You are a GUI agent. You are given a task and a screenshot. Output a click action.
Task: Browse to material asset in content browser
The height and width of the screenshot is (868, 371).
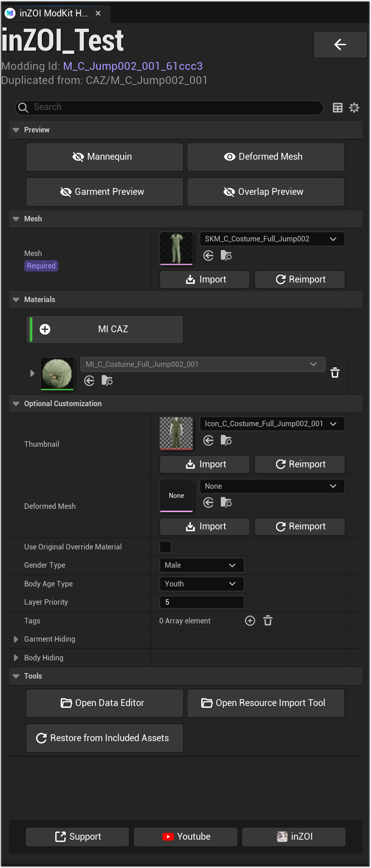107,381
